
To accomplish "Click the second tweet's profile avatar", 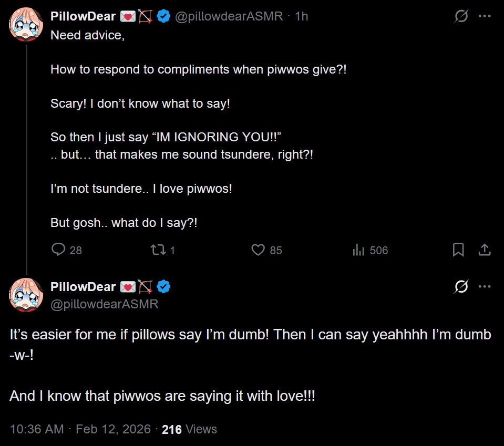I will coord(26,295).
